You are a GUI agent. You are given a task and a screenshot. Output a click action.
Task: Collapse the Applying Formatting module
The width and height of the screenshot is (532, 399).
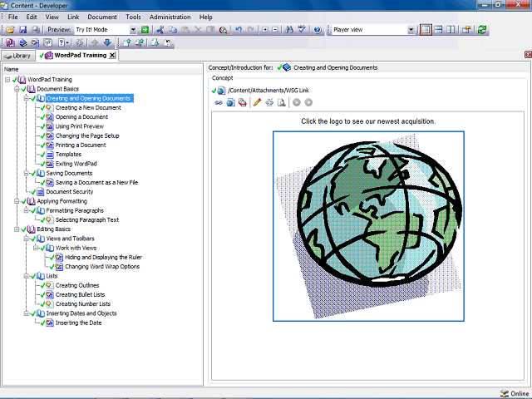click(17, 201)
